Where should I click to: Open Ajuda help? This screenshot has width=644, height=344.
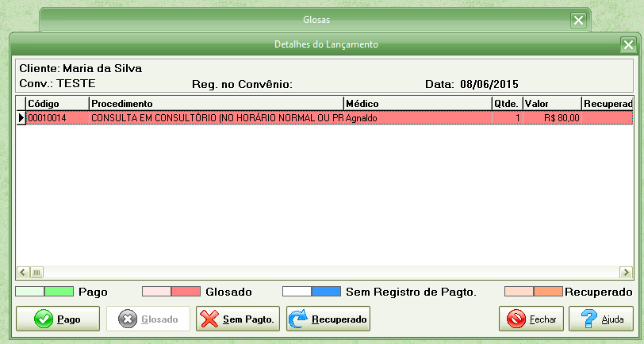(x=601, y=319)
